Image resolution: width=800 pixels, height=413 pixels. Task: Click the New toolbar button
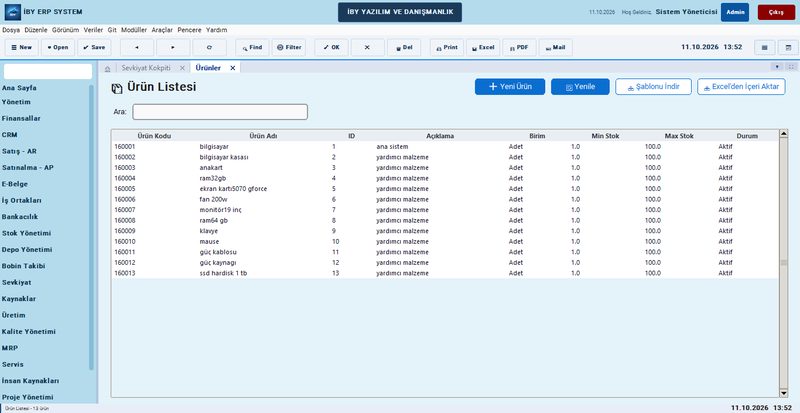click(22, 47)
